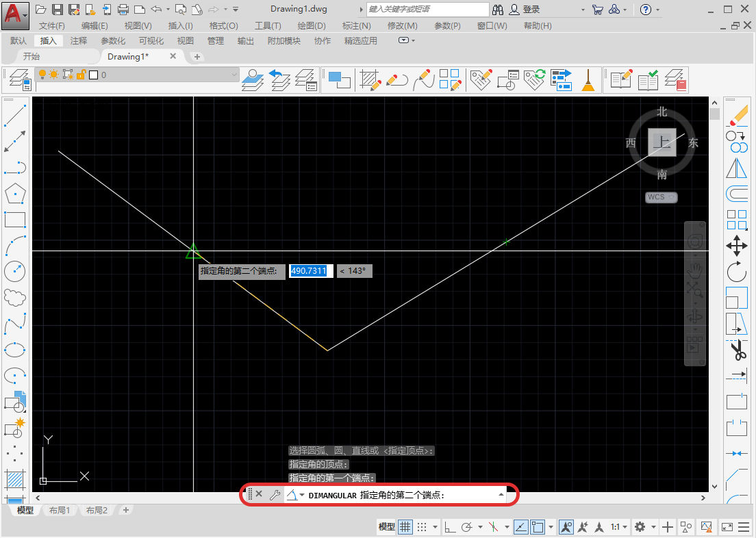Open the Layer Properties Manager

point(21,79)
